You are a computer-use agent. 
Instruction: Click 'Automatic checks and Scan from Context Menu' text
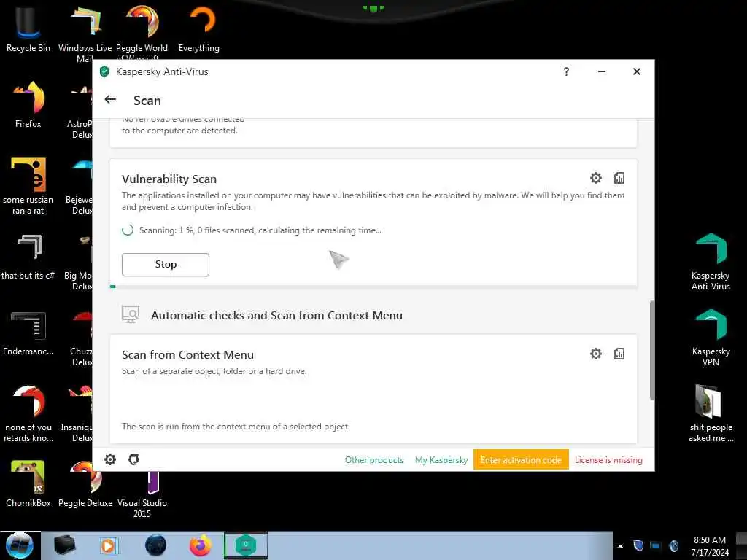coord(276,315)
